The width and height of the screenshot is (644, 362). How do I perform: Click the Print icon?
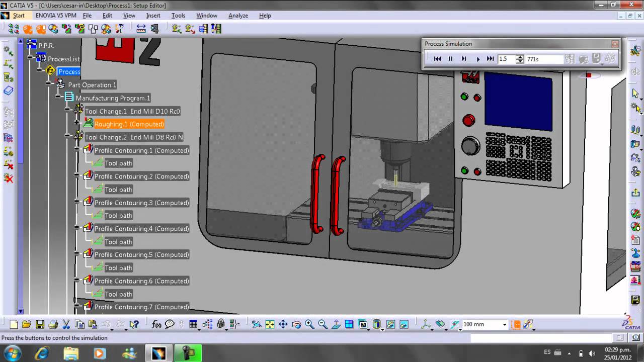pos(53,325)
